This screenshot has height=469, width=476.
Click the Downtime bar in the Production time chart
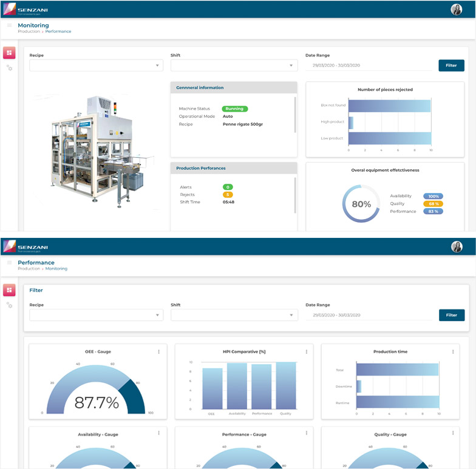click(359, 386)
